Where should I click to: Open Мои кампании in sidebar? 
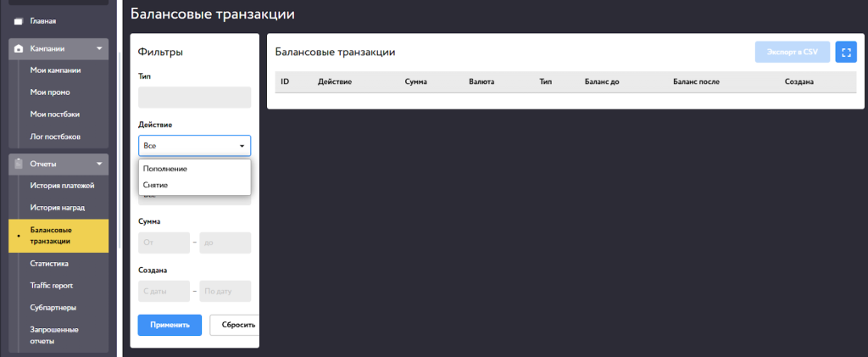click(x=55, y=71)
